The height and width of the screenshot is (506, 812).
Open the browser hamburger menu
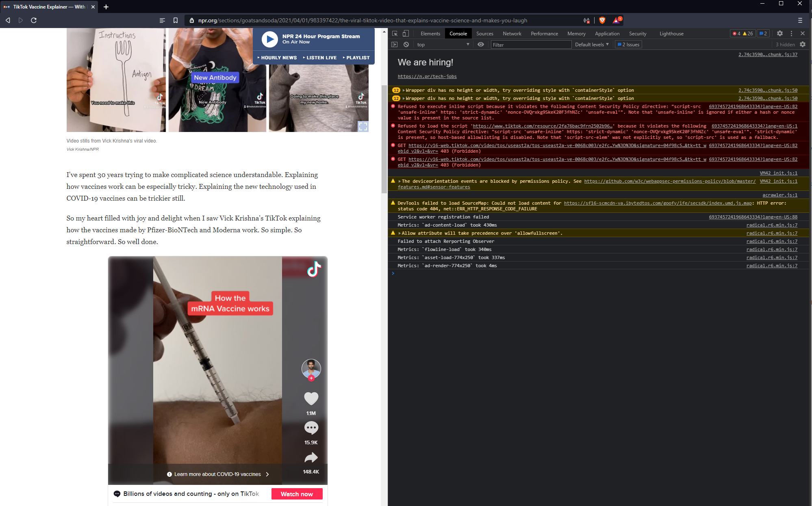point(800,20)
